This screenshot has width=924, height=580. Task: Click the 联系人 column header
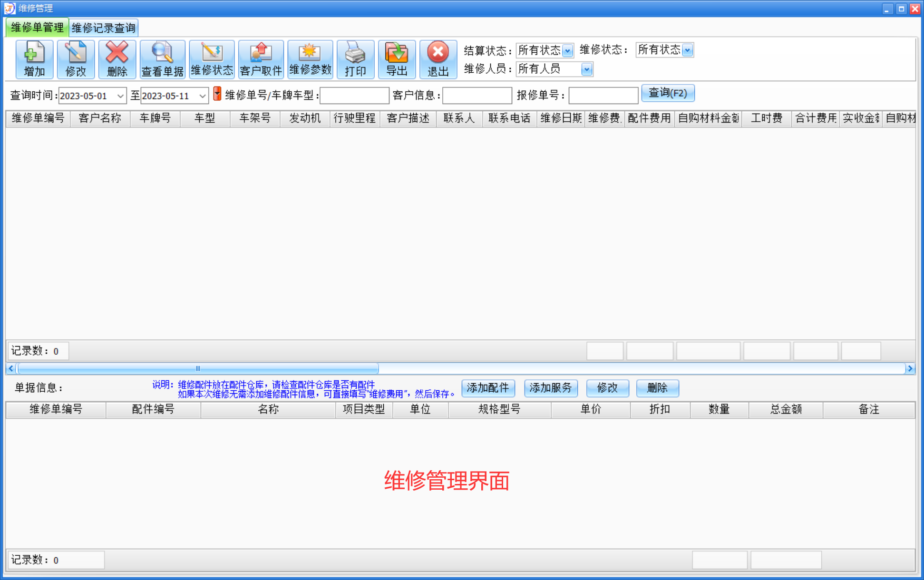(459, 118)
